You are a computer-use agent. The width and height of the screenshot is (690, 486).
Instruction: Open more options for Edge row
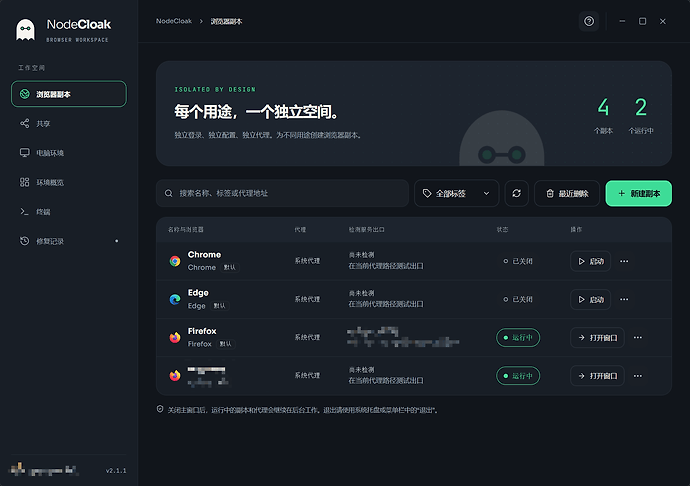624,299
